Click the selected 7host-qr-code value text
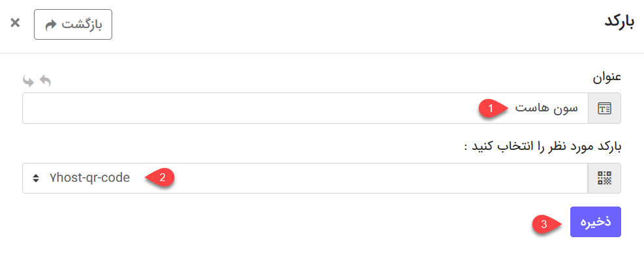Screen dimensions: 644x258 pos(89,178)
